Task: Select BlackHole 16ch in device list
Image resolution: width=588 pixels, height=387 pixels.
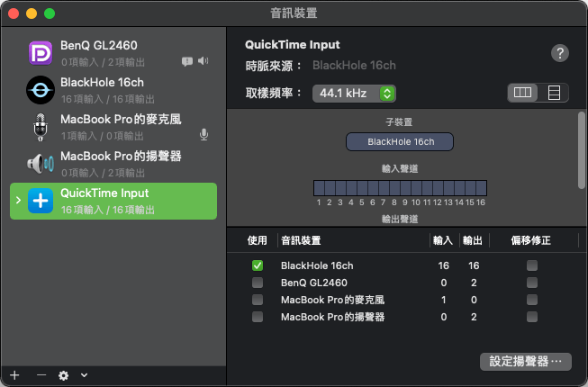Action: (113, 90)
